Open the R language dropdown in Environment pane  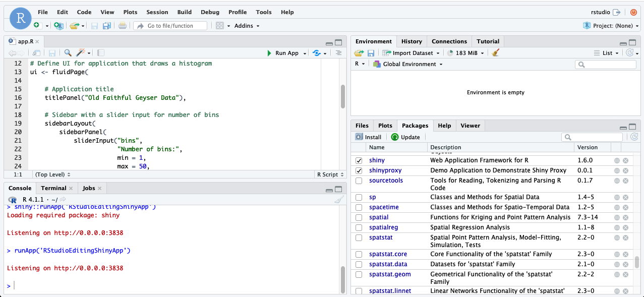pyautogui.click(x=360, y=64)
